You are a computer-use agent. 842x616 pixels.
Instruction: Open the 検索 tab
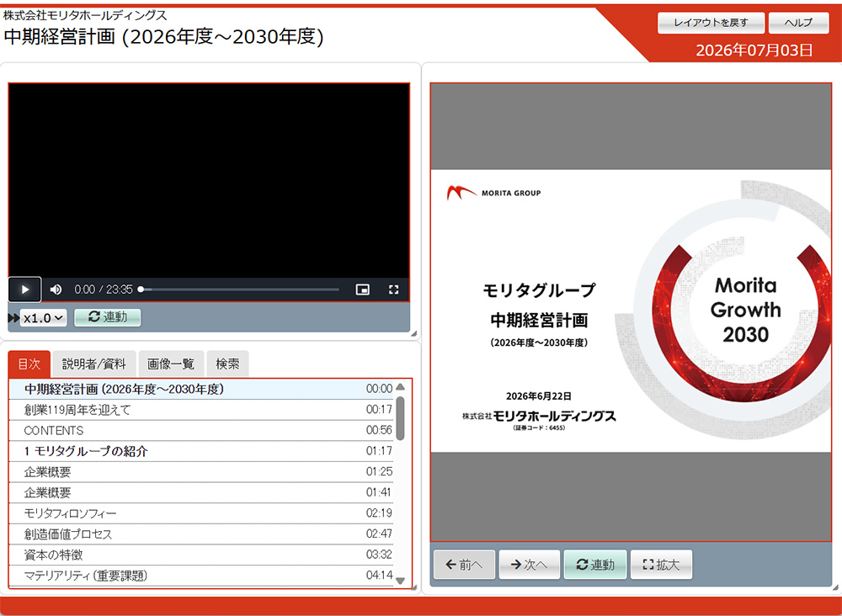click(227, 364)
